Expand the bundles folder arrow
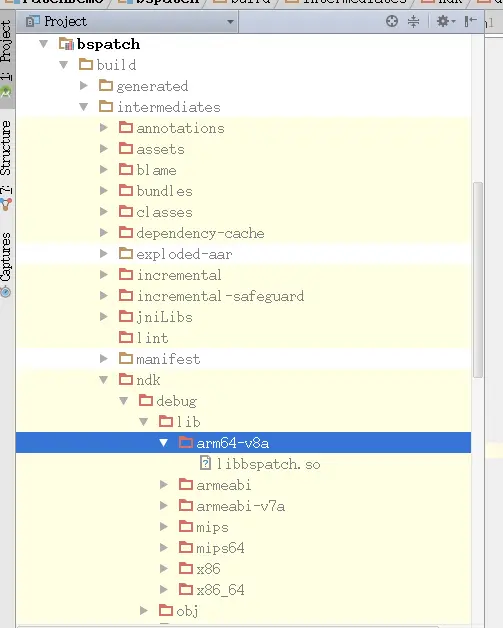The image size is (503, 628). click(104, 190)
